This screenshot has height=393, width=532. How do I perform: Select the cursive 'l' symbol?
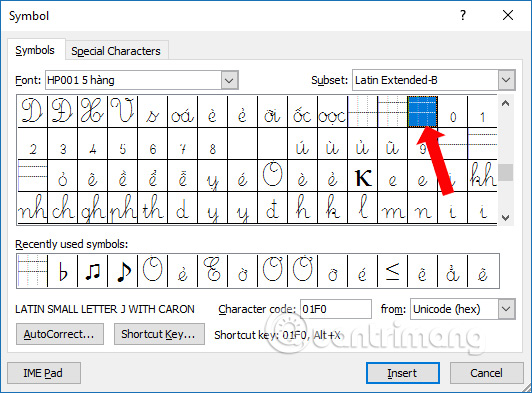[362, 207]
